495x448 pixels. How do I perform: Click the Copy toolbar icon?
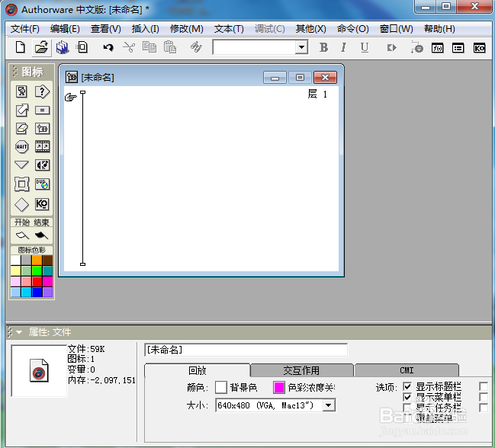point(149,47)
